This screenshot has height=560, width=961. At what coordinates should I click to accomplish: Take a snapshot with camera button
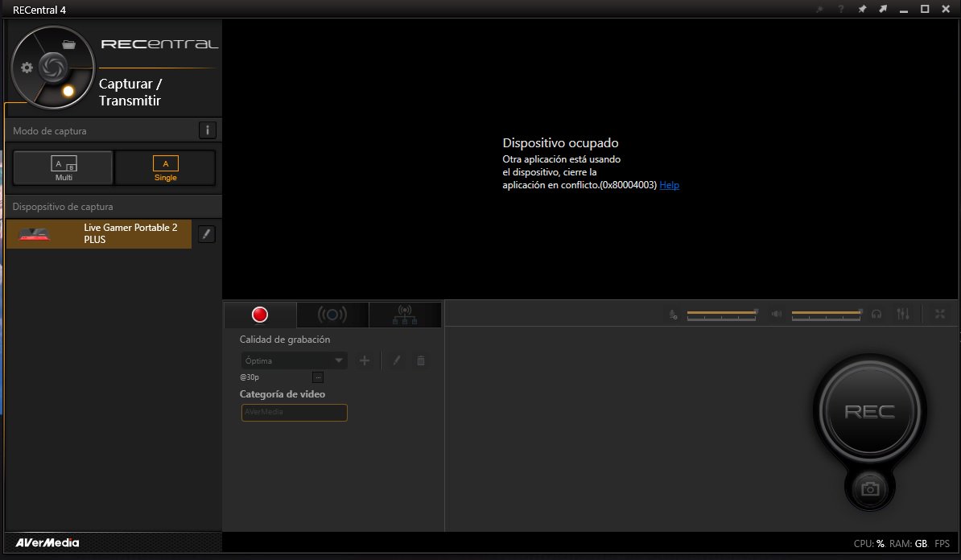pyautogui.click(x=870, y=488)
